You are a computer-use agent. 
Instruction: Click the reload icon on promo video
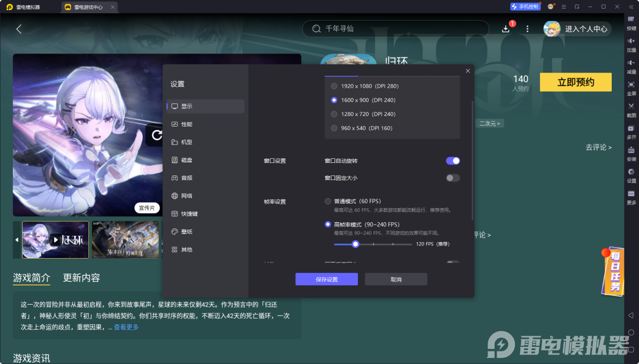pyautogui.click(x=157, y=135)
